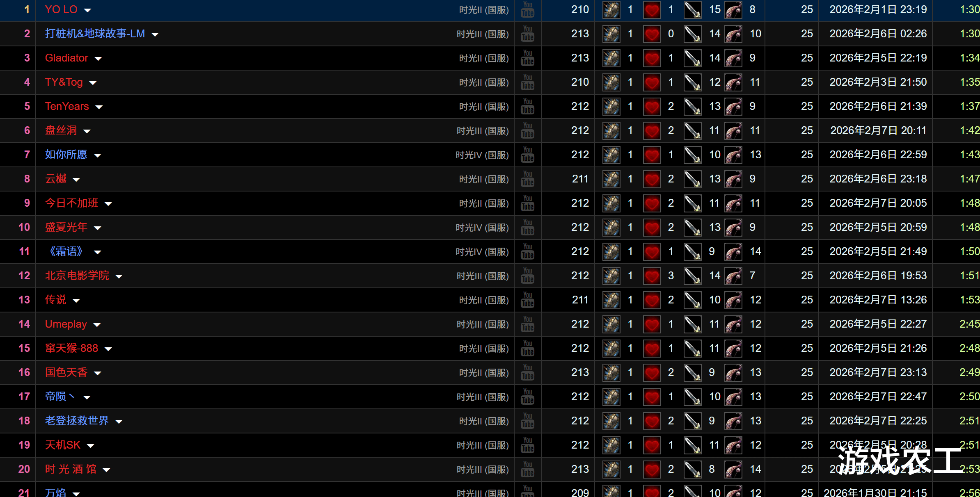Viewport: 980px width, 497px height.
Task: Click the healer heart icon in the TenYears row
Action: pyautogui.click(x=652, y=107)
